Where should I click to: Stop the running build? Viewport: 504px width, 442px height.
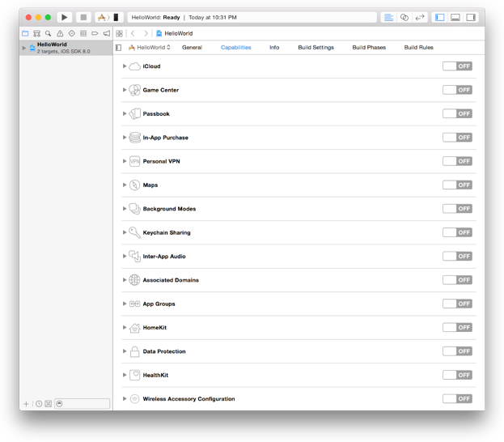83,17
